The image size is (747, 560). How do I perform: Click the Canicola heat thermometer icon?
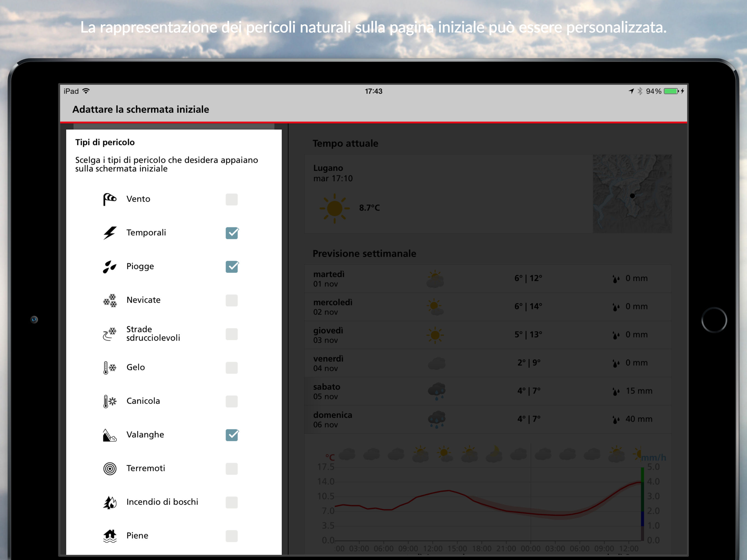110,401
